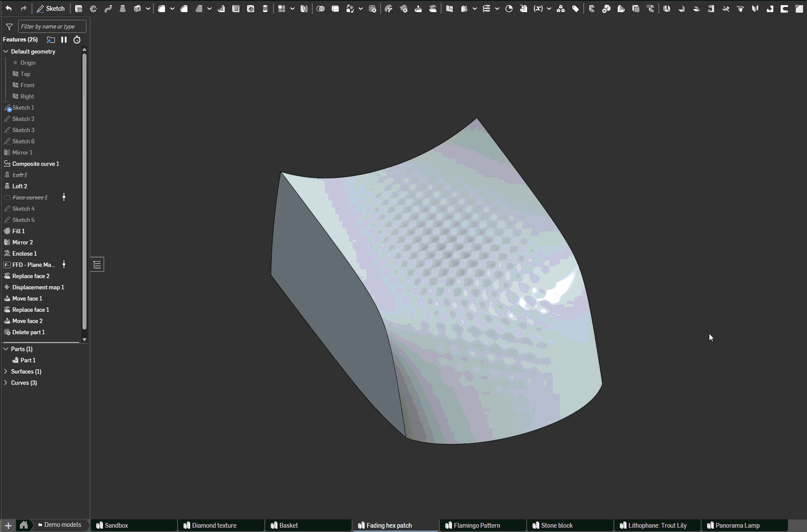Select the Sweep tool icon
This screenshot has width=807, height=532.
coord(108,9)
